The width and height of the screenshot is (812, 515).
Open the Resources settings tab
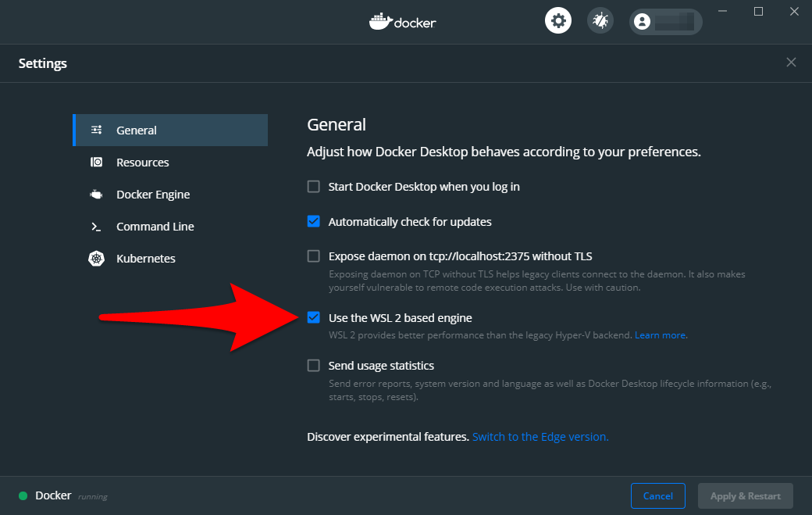[170, 163]
